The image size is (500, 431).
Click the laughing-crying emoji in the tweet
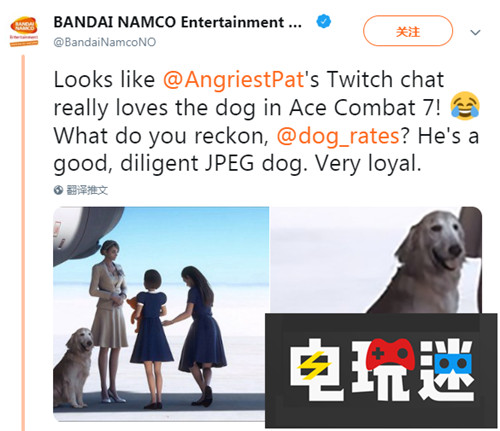(x=465, y=106)
